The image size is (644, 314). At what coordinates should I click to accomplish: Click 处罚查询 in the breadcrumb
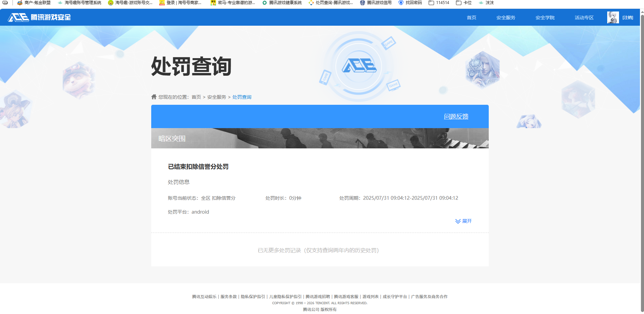coord(242,97)
